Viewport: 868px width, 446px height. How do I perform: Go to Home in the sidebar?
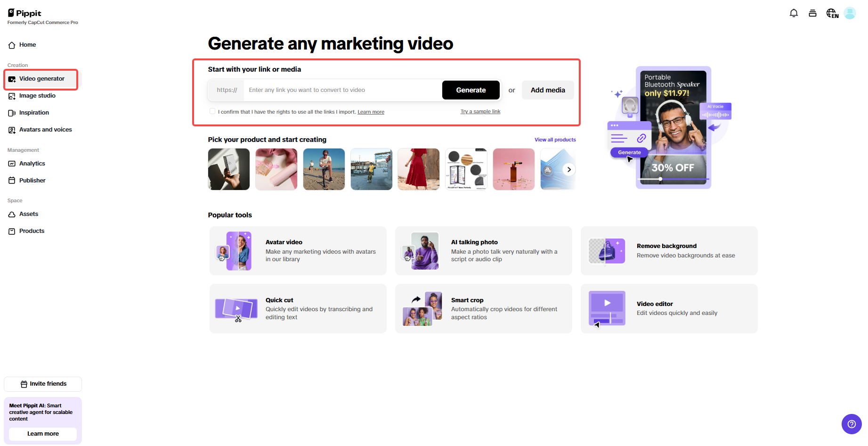coord(27,44)
